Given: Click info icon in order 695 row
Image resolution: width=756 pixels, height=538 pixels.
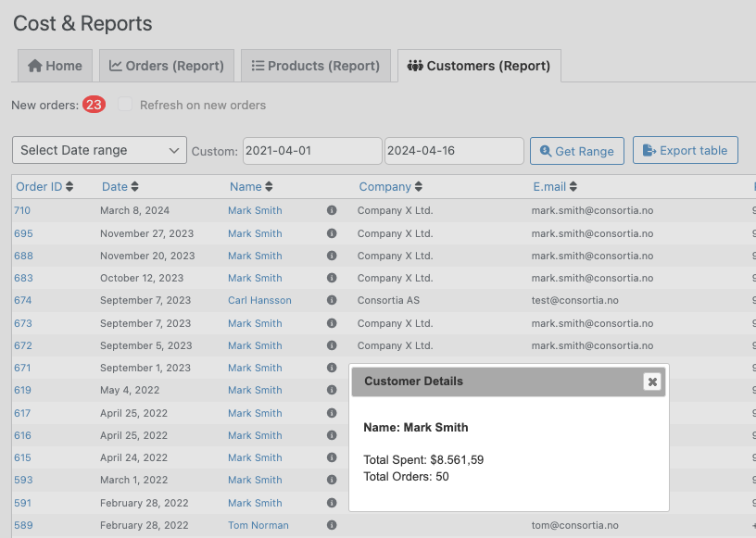Looking at the screenshot, I should point(332,233).
